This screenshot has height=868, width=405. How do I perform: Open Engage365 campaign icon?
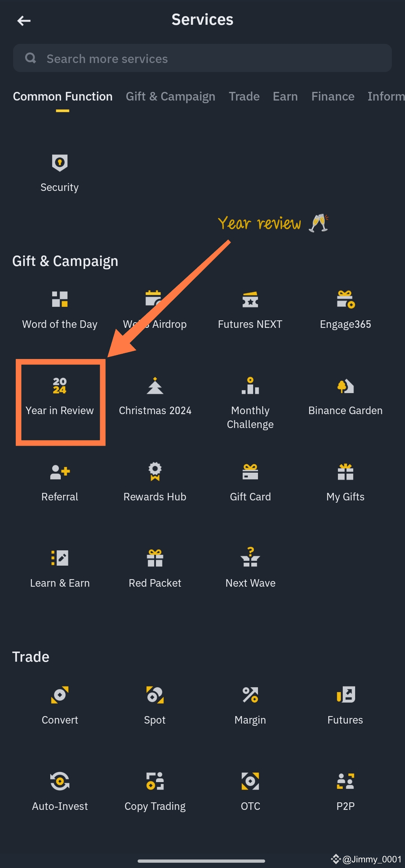tap(345, 299)
